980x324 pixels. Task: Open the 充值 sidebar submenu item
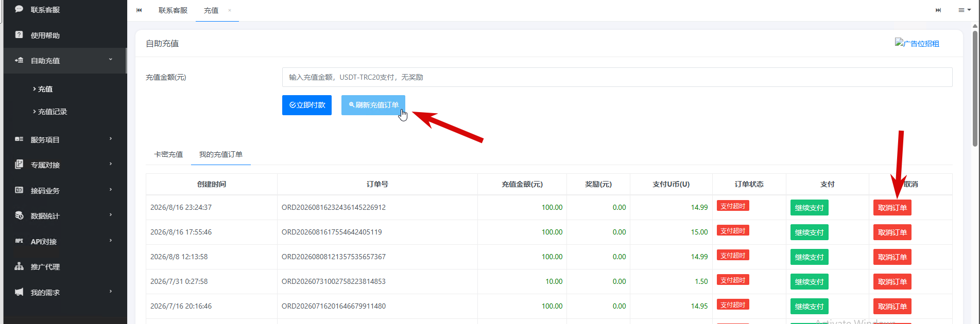(x=45, y=89)
